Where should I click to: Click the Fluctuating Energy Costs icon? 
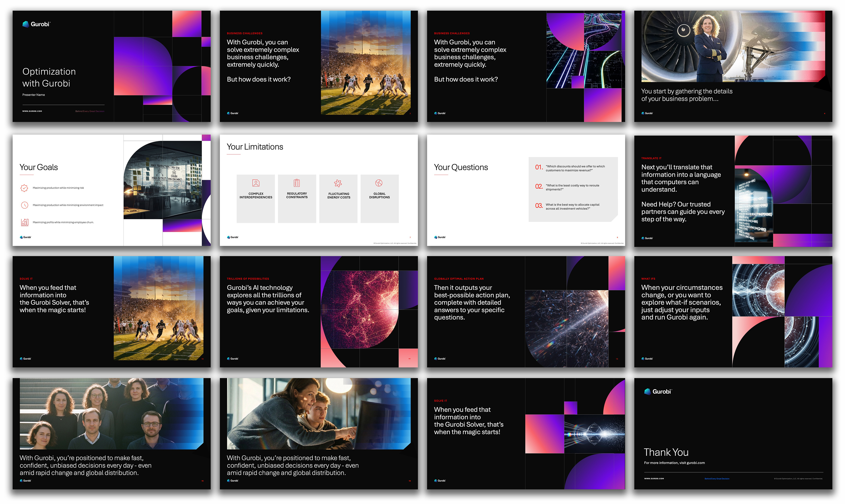tap(338, 183)
